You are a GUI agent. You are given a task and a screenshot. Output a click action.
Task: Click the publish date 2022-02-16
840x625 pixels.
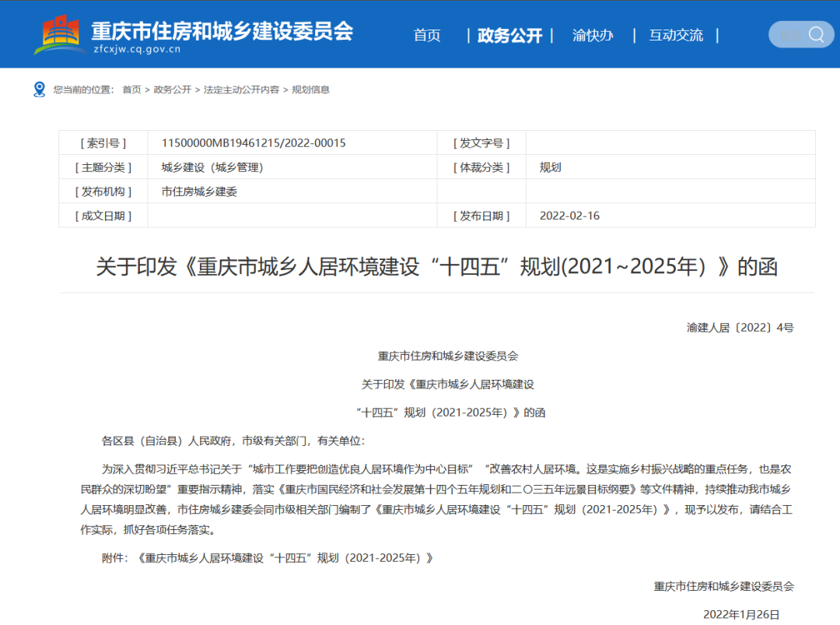pos(569,216)
